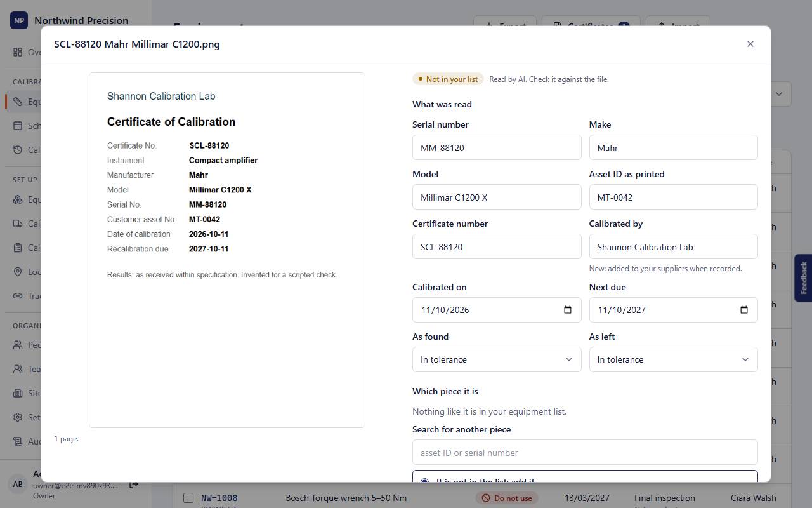
Task: Click the Locations pin sidebar icon
Action: pos(18,272)
